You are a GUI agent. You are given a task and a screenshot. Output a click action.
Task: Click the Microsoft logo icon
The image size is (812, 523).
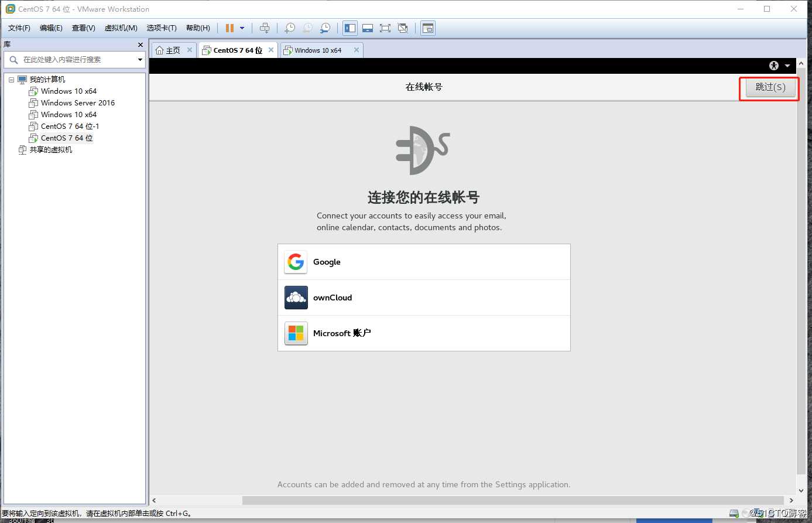click(296, 333)
